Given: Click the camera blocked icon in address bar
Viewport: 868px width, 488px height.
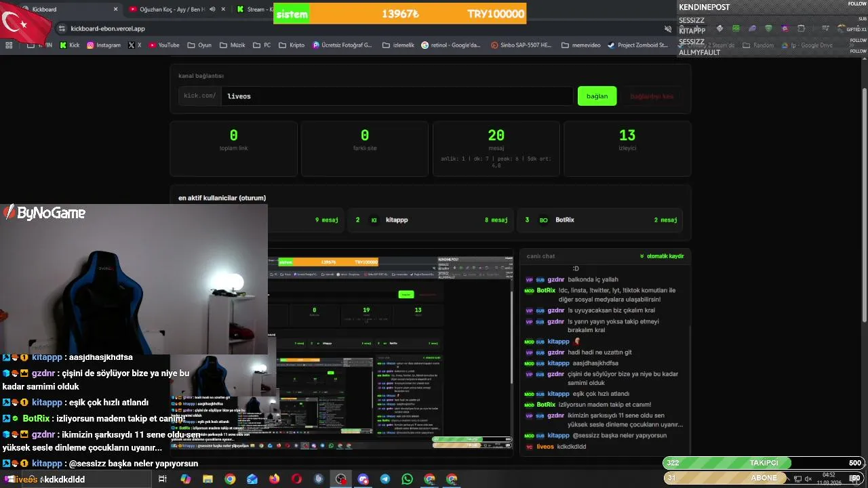Looking at the screenshot, I should coord(668,29).
